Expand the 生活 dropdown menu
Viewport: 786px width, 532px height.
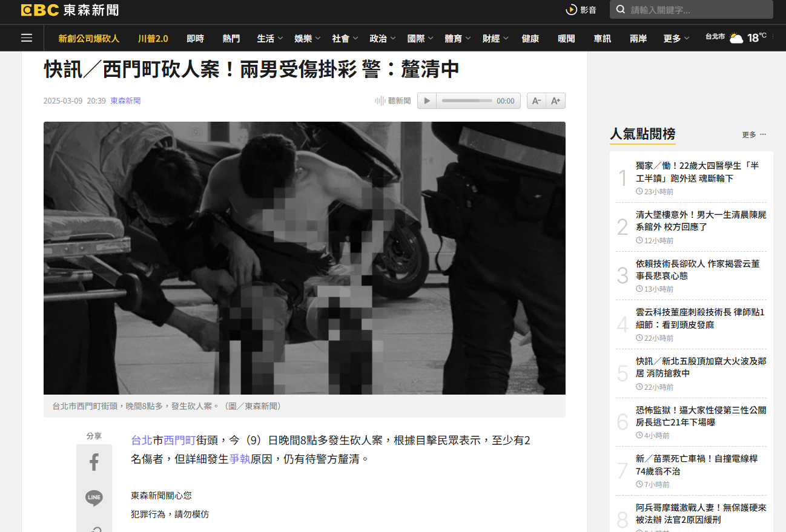(270, 39)
